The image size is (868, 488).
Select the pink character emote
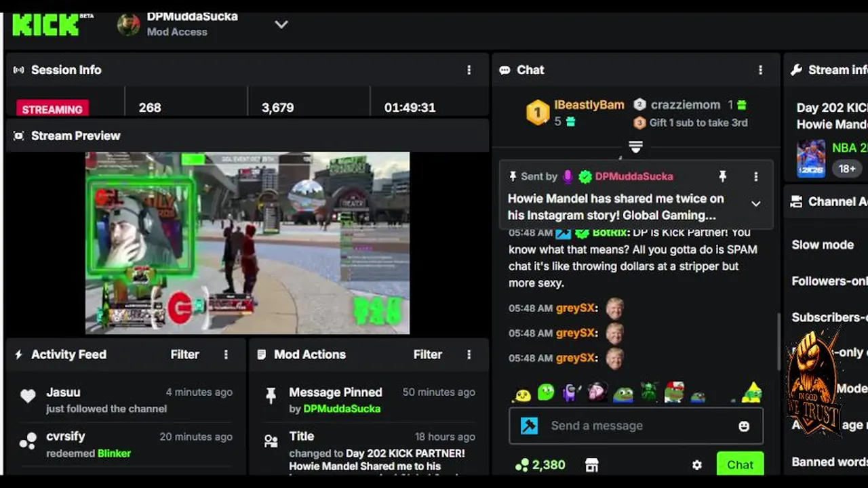(x=597, y=392)
